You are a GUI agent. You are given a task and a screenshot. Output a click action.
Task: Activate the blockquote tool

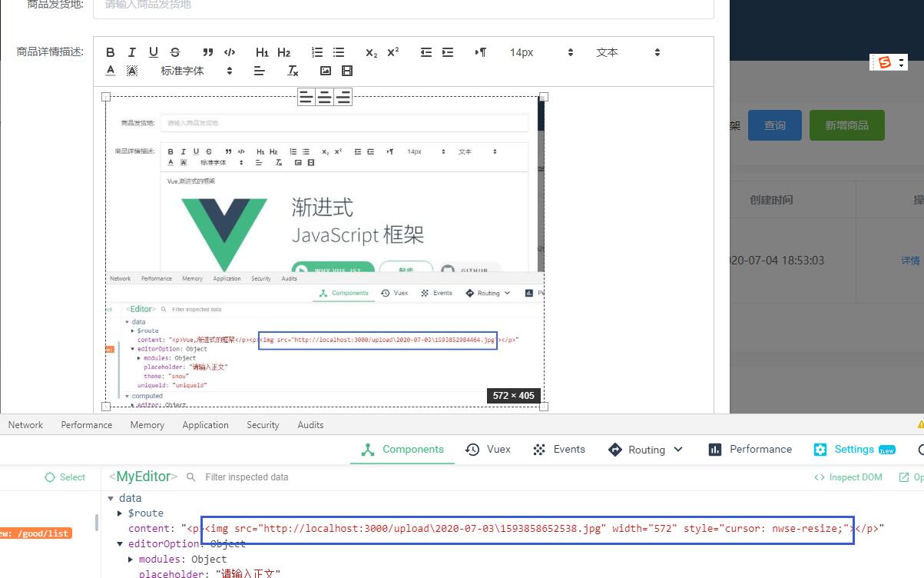(207, 52)
